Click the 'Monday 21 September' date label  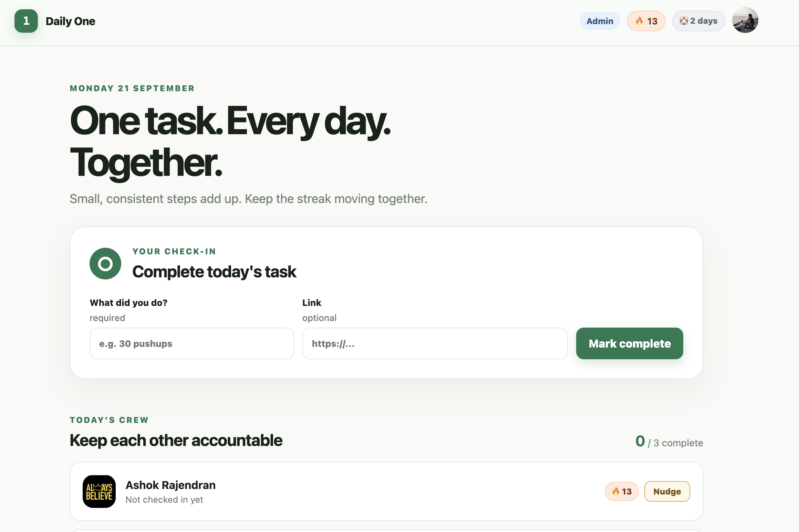[x=132, y=88]
